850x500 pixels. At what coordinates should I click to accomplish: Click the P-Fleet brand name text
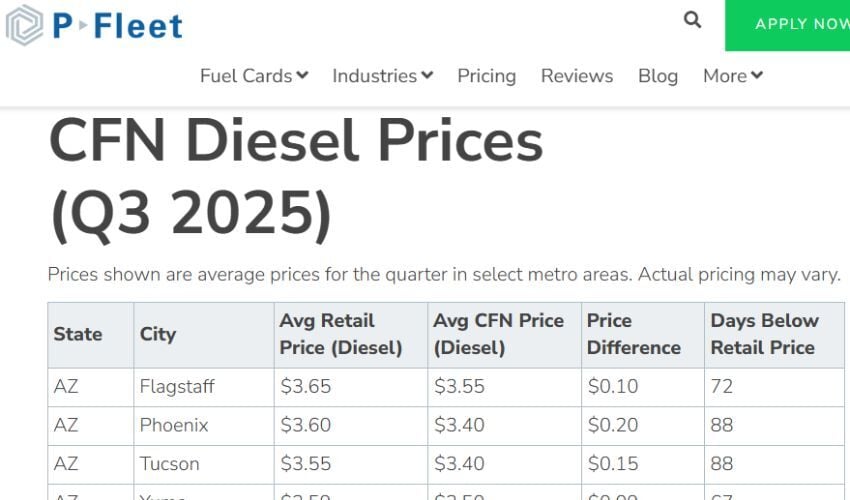(118, 25)
